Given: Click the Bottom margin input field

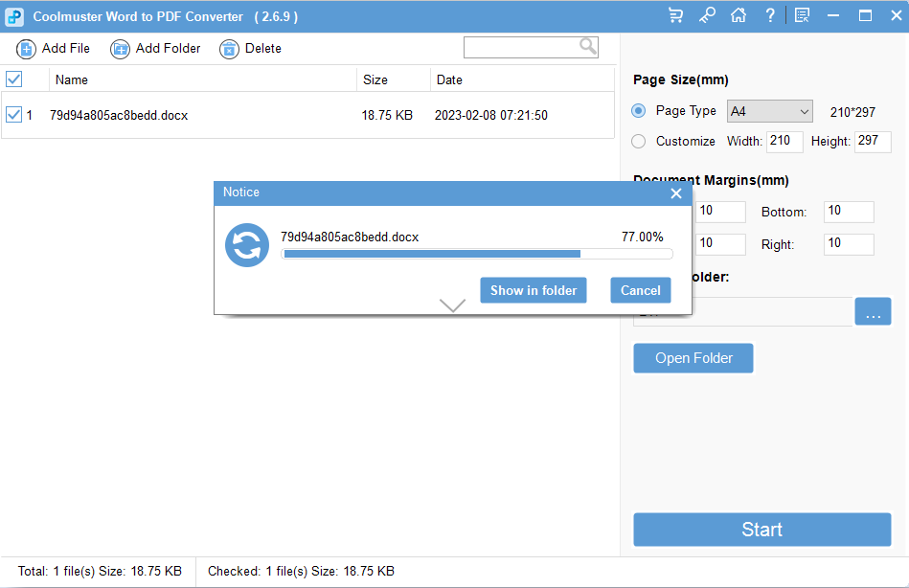Looking at the screenshot, I should (x=849, y=212).
